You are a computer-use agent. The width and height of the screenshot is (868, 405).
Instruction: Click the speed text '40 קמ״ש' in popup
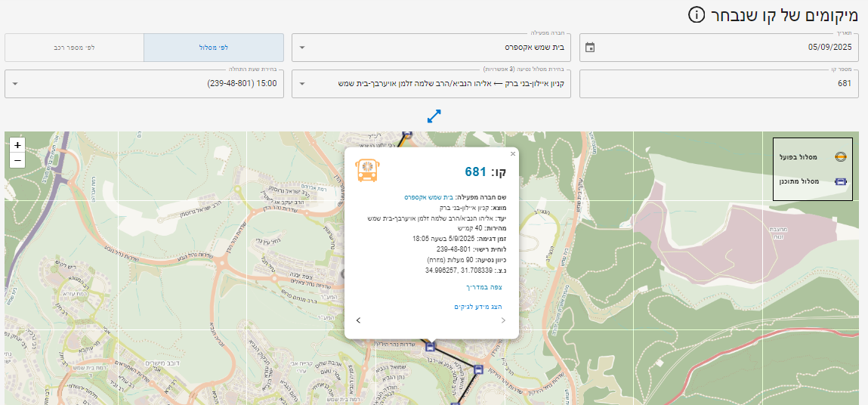pyautogui.click(x=471, y=228)
